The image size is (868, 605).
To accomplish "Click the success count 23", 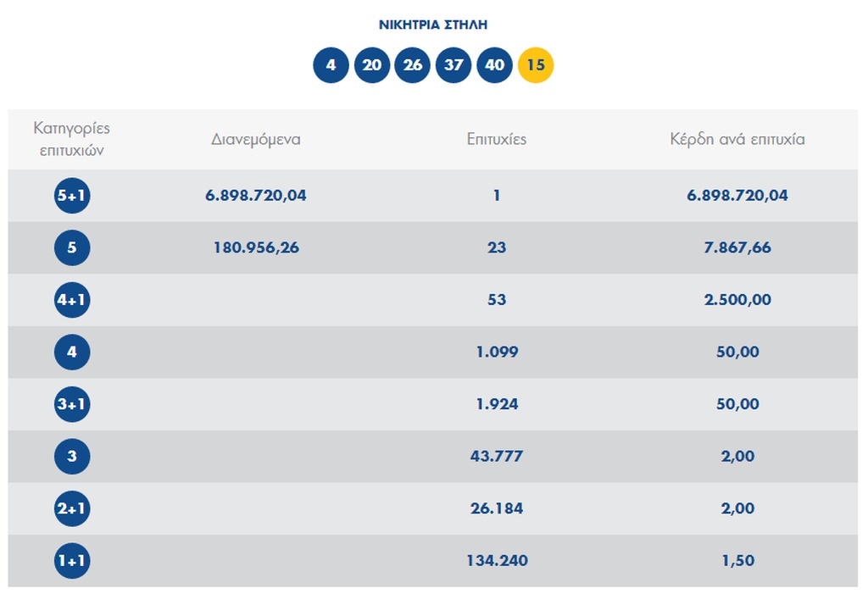I will [x=497, y=247].
